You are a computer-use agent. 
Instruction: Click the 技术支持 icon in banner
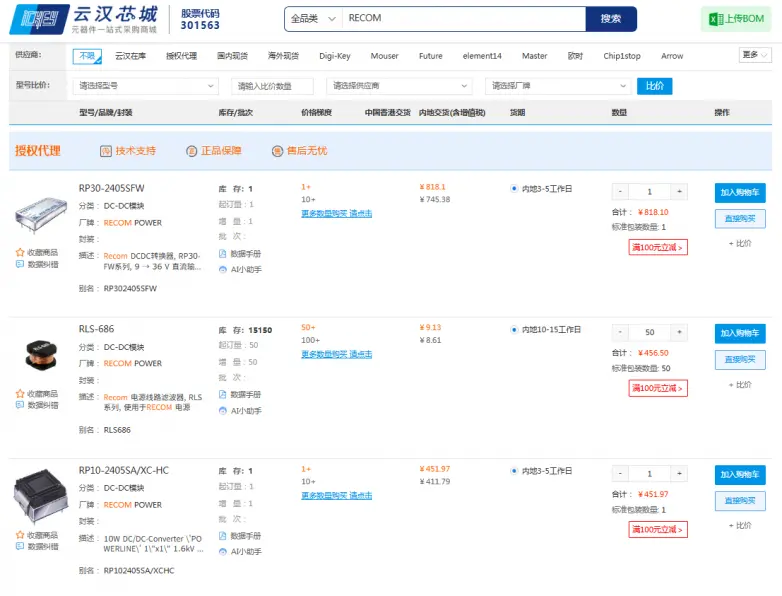(x=106, y=151)
